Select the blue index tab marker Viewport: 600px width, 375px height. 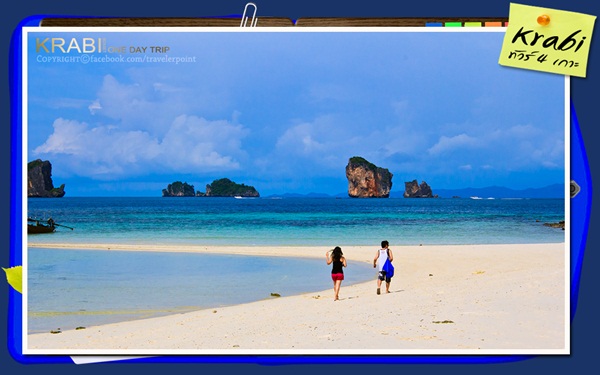(x=434, y=24)
